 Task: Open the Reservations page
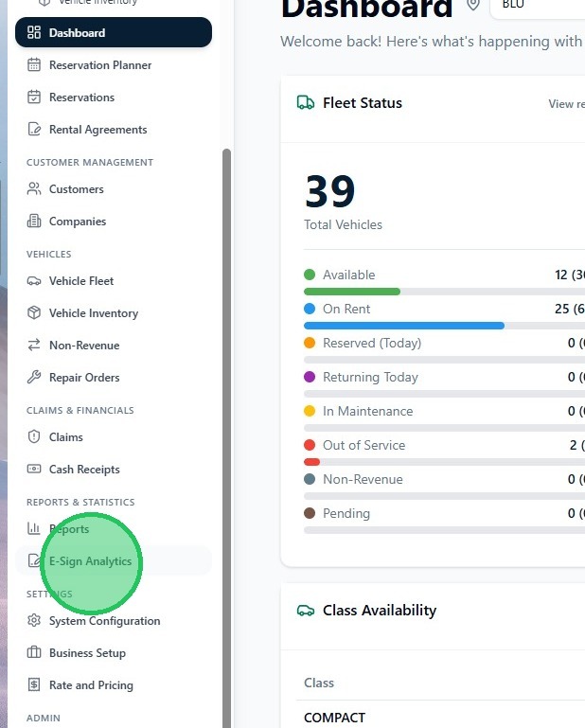point(114,98)
